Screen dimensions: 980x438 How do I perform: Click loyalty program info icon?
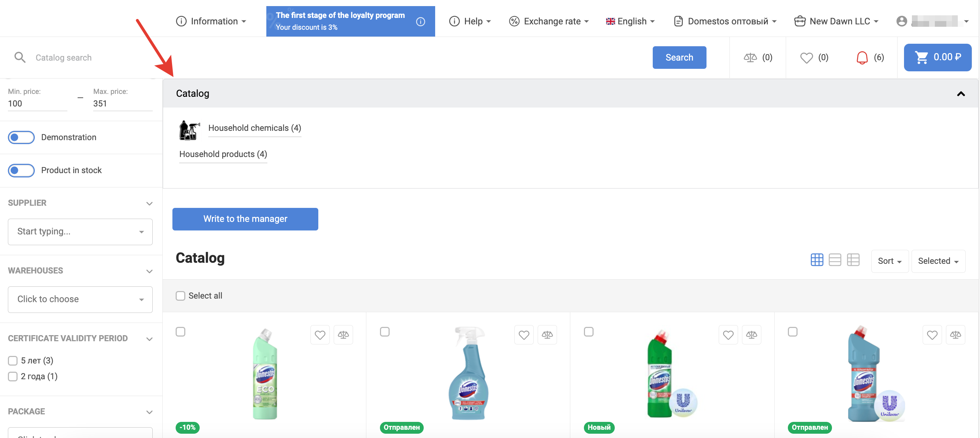click(420, 22)
